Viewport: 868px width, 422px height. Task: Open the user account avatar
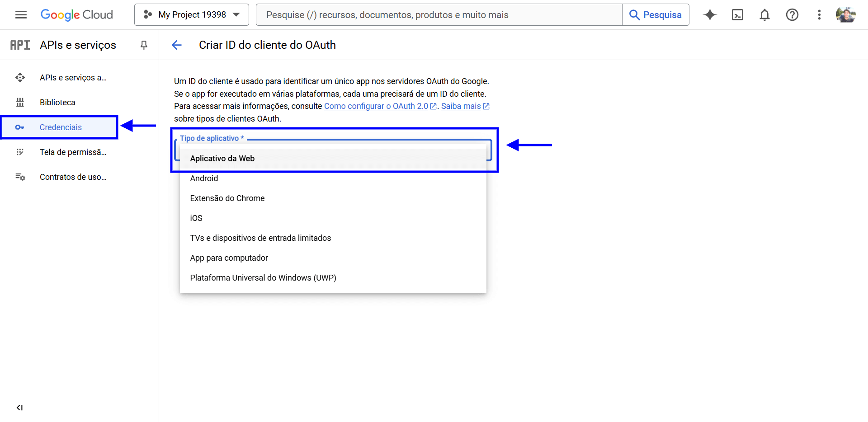pyautogui.click(x=846, y=15)
